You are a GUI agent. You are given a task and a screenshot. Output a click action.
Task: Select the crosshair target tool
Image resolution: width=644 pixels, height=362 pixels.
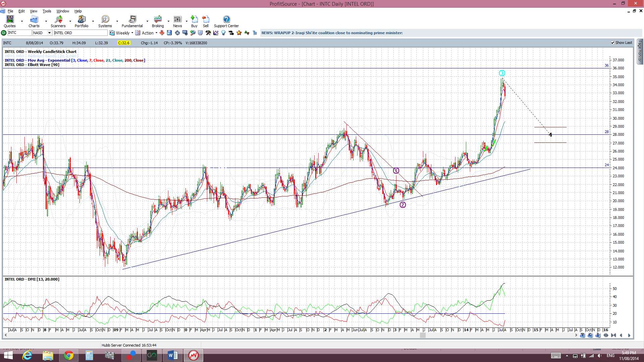pyautogui.click(x=177, y=33)
